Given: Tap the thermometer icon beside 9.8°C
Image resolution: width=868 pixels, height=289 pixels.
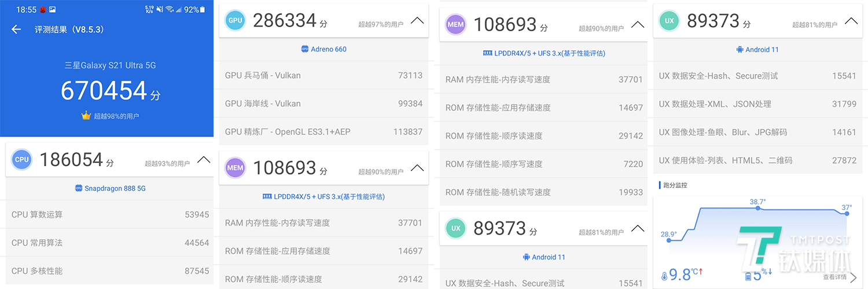Looking at the screenshot, I should click(664, 276).
